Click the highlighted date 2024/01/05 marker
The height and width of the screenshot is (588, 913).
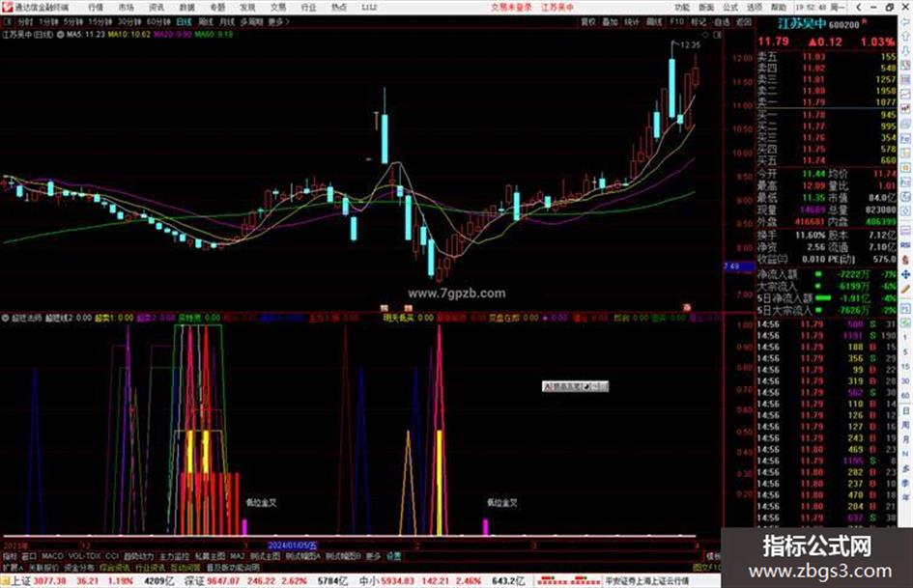[293, 546]
